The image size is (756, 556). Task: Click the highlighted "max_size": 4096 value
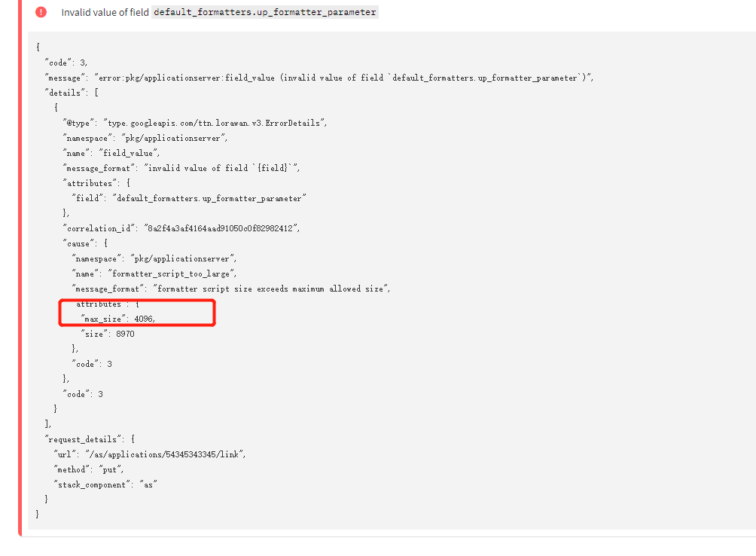point(117,319)
